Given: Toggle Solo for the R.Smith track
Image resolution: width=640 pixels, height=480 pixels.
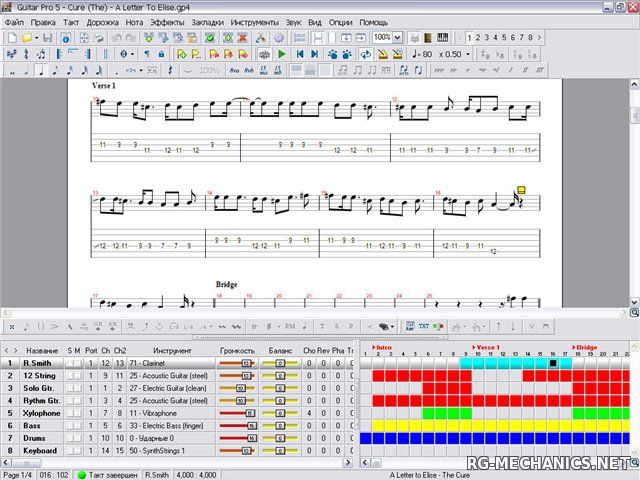Looking at the screenshot, I should 70,363.
